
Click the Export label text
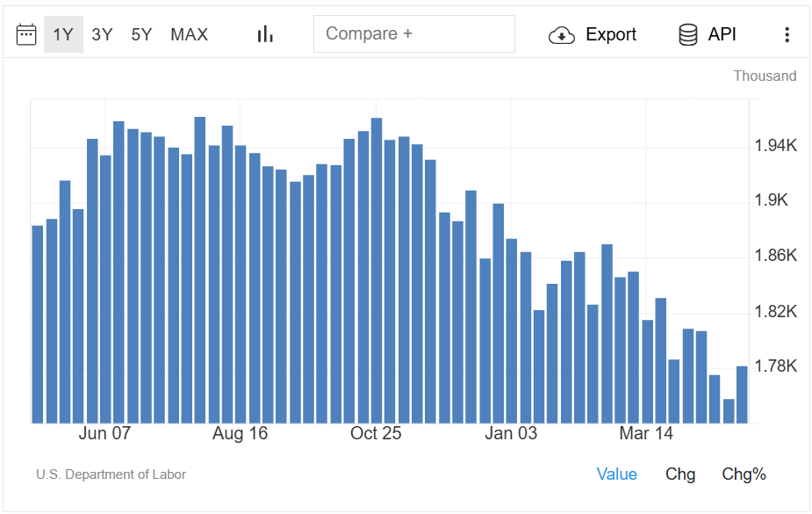click(611, 34)
